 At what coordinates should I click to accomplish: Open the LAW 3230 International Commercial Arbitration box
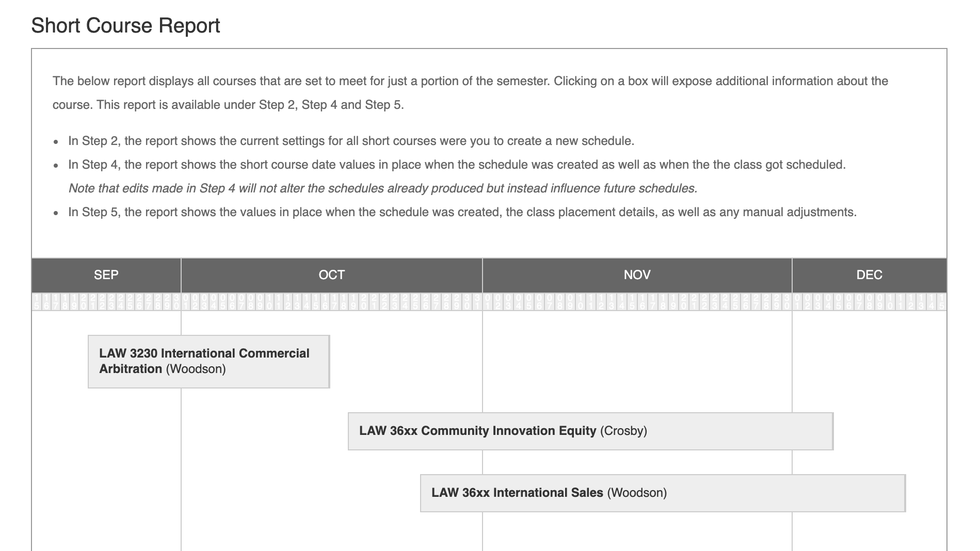(x=208, y=361)
